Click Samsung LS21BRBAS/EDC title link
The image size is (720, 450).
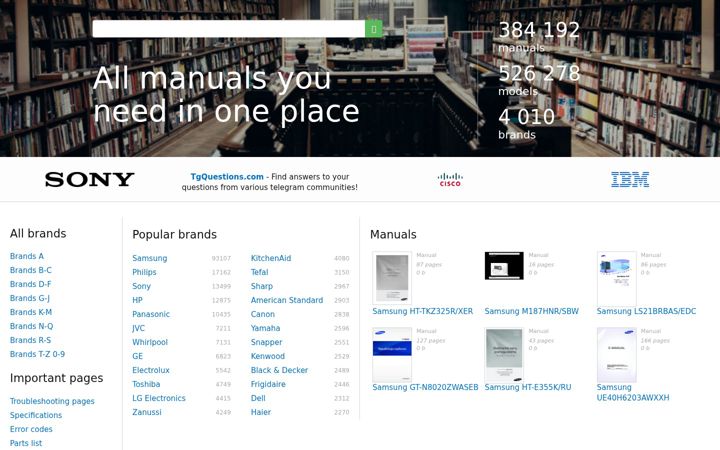click(x=646, y=311)
